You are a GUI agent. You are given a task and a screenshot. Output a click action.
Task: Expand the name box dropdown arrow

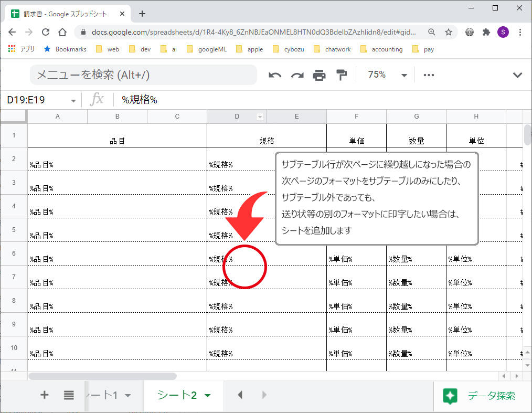click(73, 100)
